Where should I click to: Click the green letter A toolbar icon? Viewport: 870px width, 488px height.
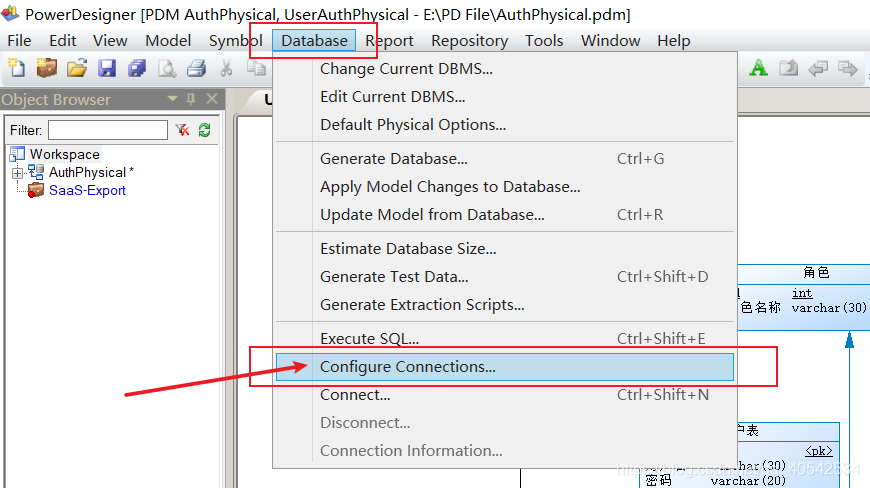[758, 68]
